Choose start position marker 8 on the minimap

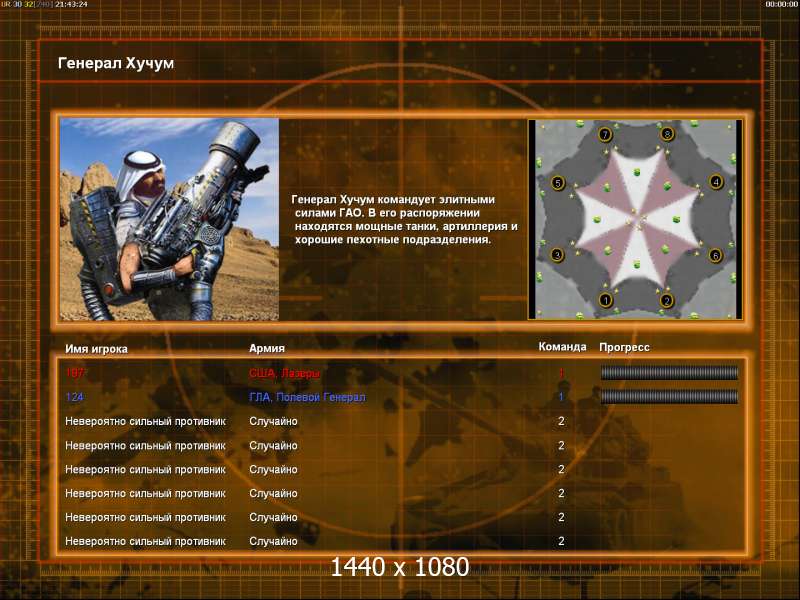click(x=667, y=134)
